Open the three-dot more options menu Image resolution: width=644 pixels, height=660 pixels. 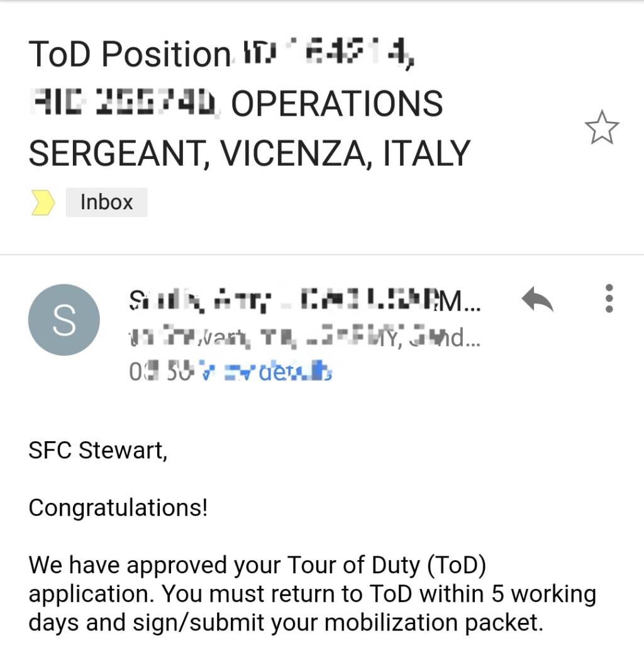(x=608, y=299)
